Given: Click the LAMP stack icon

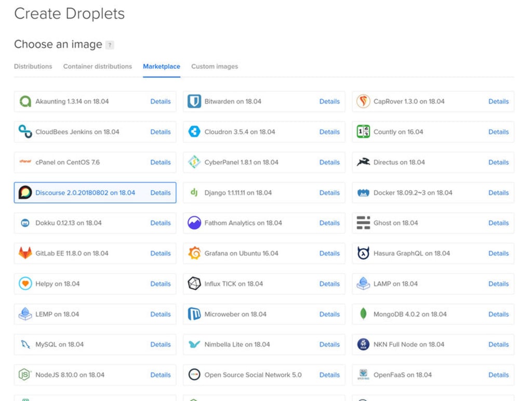Looking at the screenshot, I should click(363, 283).
